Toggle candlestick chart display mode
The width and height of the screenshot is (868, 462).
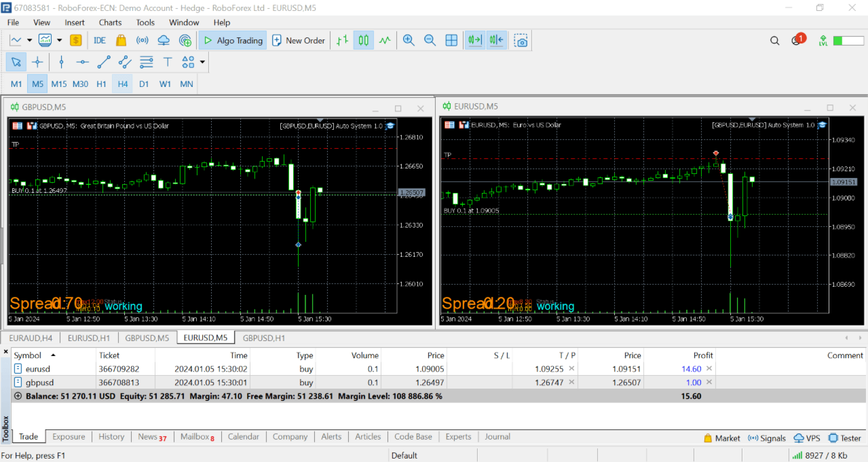(x=363, y=40)
